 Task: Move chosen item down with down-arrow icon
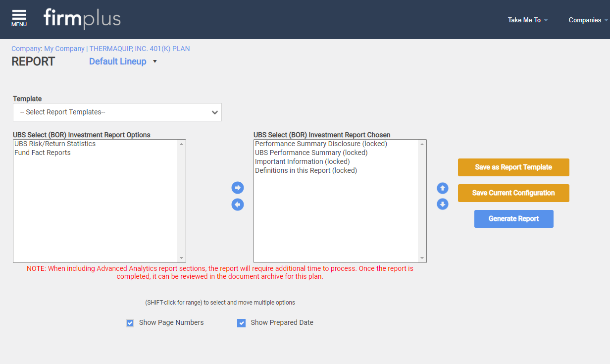(443, 204)
